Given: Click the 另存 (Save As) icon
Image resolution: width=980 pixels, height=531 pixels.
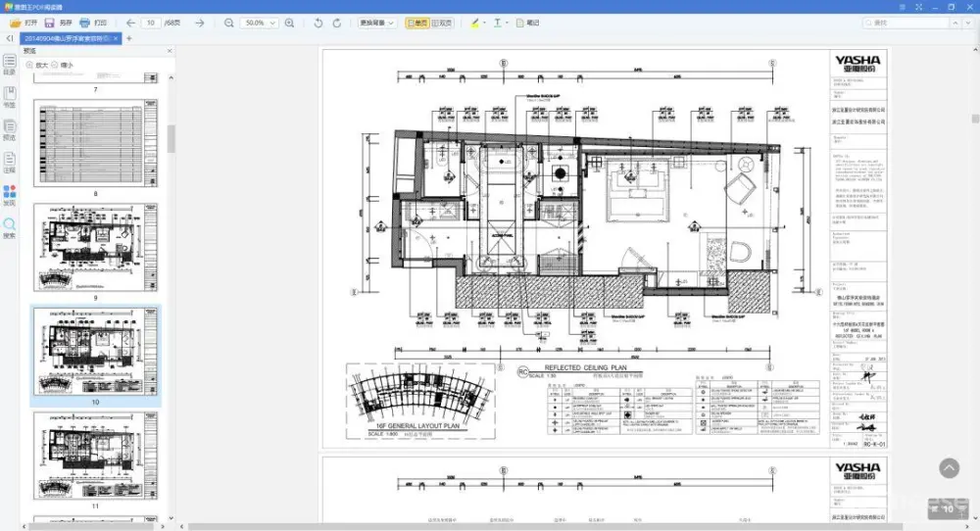Looking at the screenshot, I should pos(60,22).
